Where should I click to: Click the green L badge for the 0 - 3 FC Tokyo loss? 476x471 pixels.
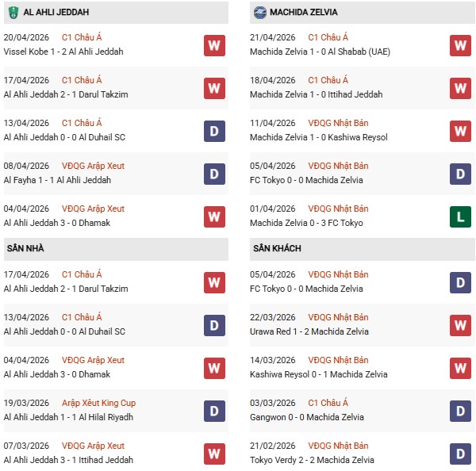pos(461,216)
